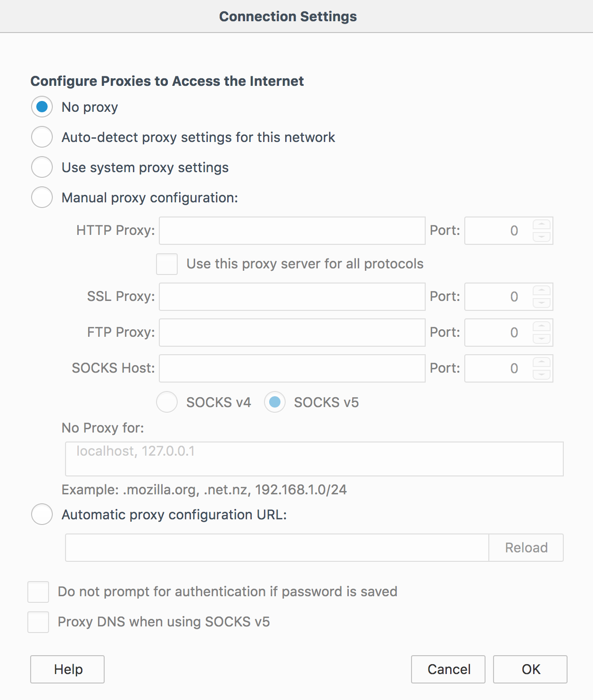
Task: Decrease SSL Proxy port with down arrow
Action: tap(542, 303)
